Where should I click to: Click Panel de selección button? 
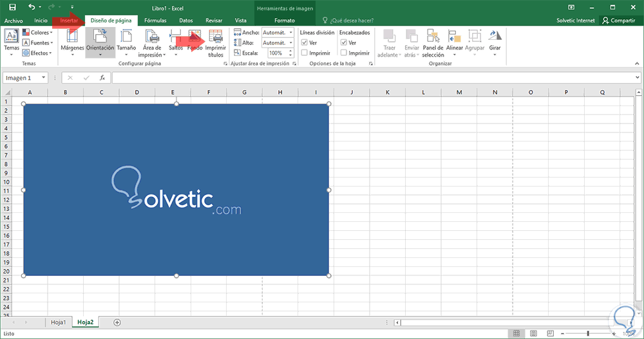433,42
